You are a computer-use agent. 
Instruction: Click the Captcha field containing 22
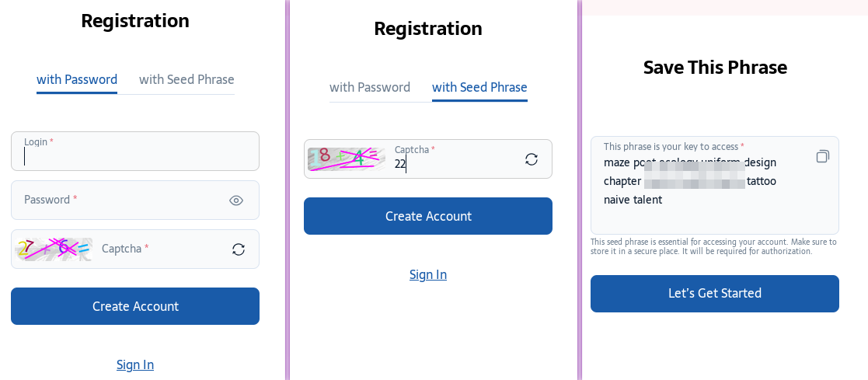tap(454, 159)
